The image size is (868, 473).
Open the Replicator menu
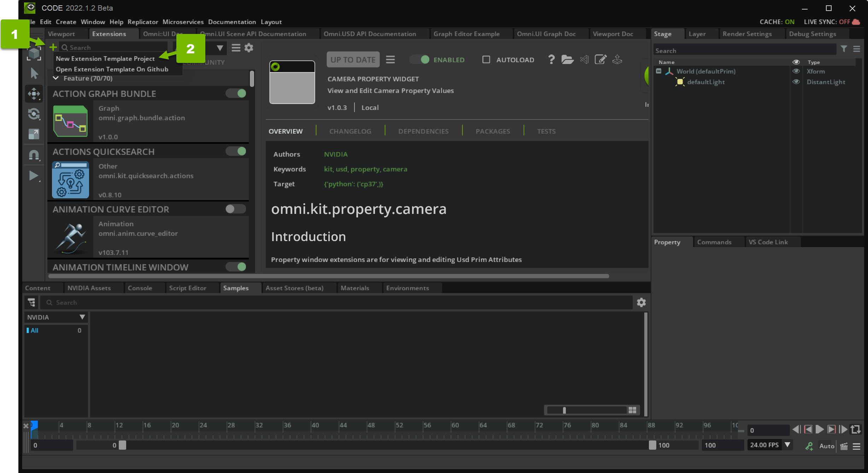[x=143, y=22]
